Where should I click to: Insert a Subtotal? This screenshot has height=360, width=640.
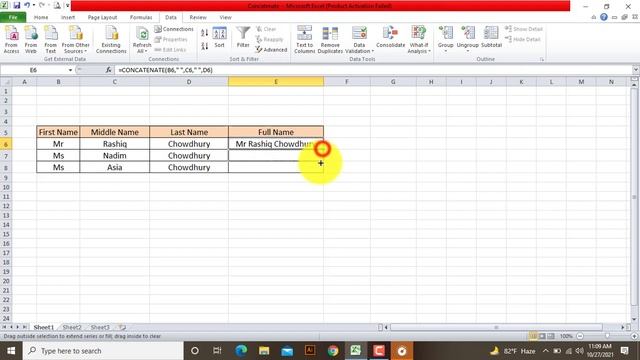491,38
